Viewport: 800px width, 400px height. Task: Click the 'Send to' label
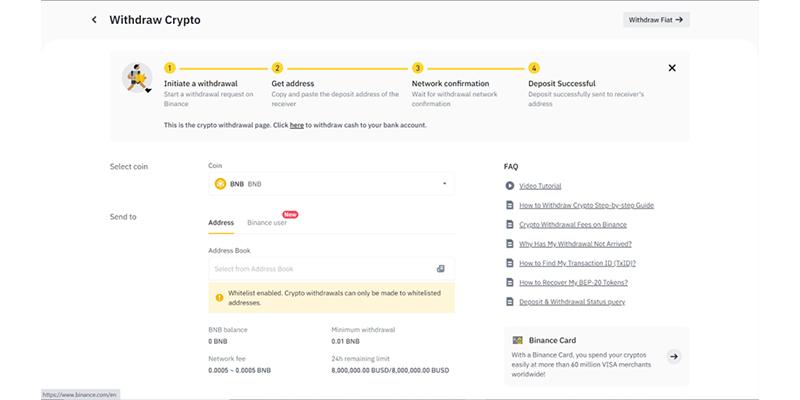pyautogui.click(x=123, y=217)
